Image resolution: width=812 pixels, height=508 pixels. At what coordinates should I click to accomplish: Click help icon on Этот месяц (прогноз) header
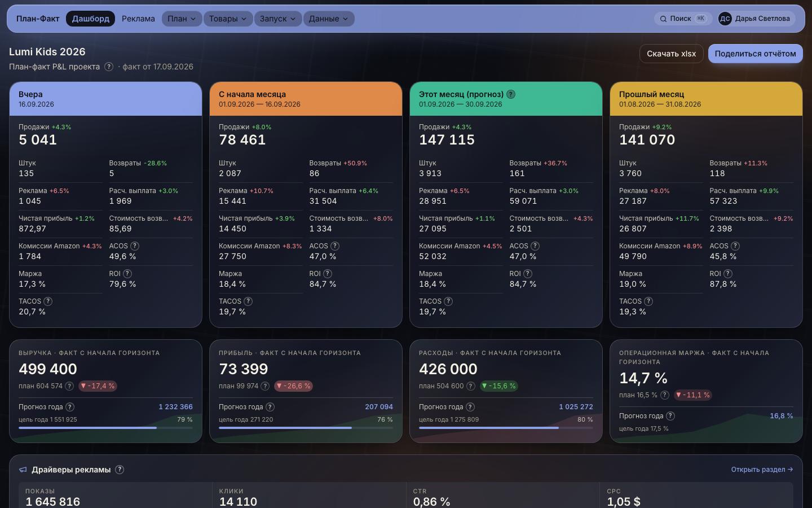coord(511,94)
